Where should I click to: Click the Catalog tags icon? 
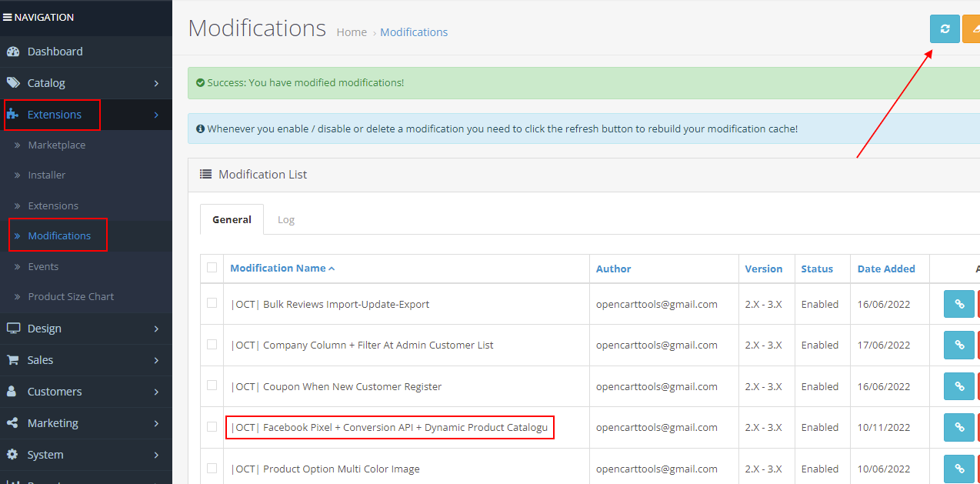coord(13,83)
